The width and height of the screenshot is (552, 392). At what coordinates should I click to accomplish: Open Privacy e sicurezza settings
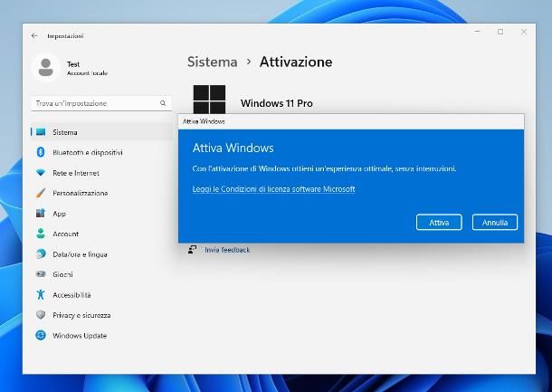(101, 315)
